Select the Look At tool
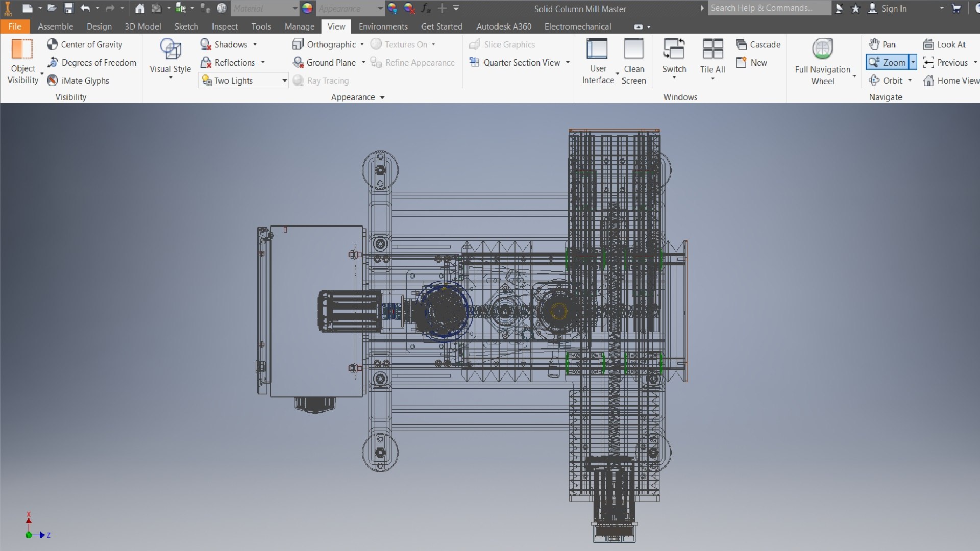Screen dimensions: 980x551 945,44
